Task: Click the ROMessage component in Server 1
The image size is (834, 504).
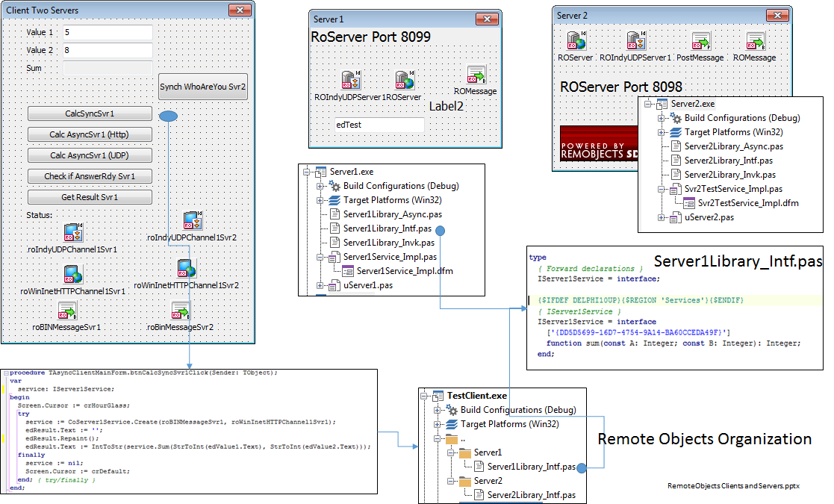Action: coord(476,75)
